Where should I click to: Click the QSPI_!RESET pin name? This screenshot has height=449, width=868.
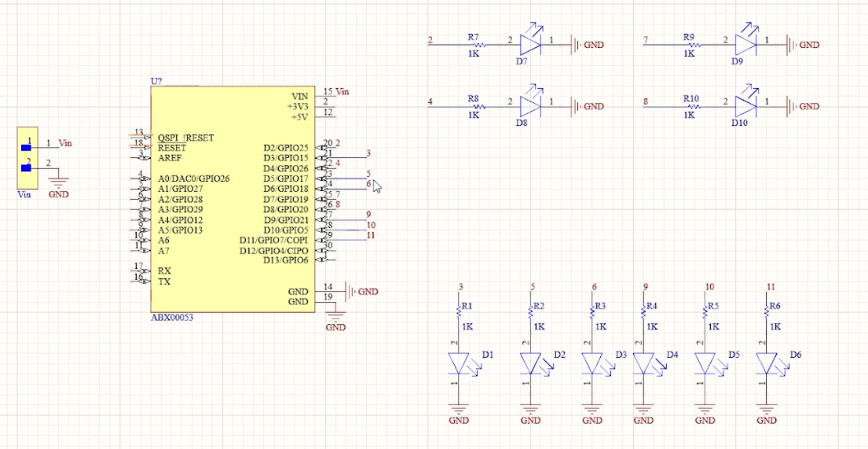(185, 138)
